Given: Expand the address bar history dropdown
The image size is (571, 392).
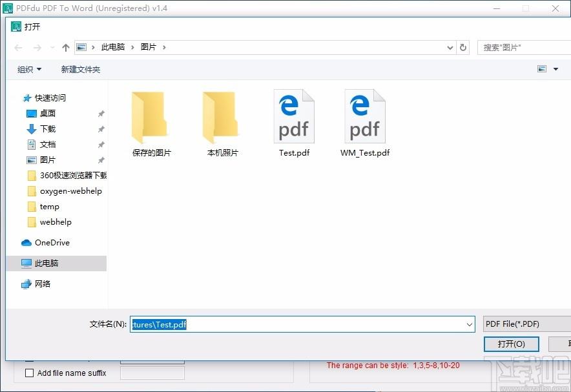Looking at the screenshot, I should tap(450, 48).
